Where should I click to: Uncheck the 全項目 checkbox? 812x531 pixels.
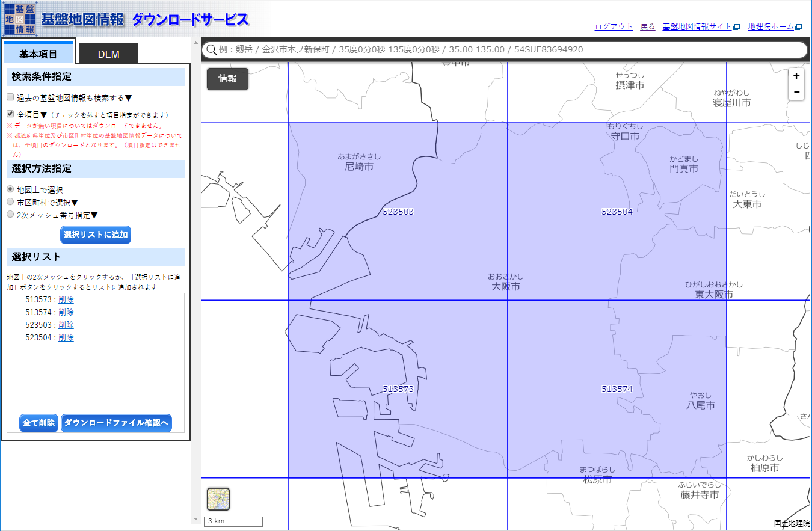[x=10, y=114]
